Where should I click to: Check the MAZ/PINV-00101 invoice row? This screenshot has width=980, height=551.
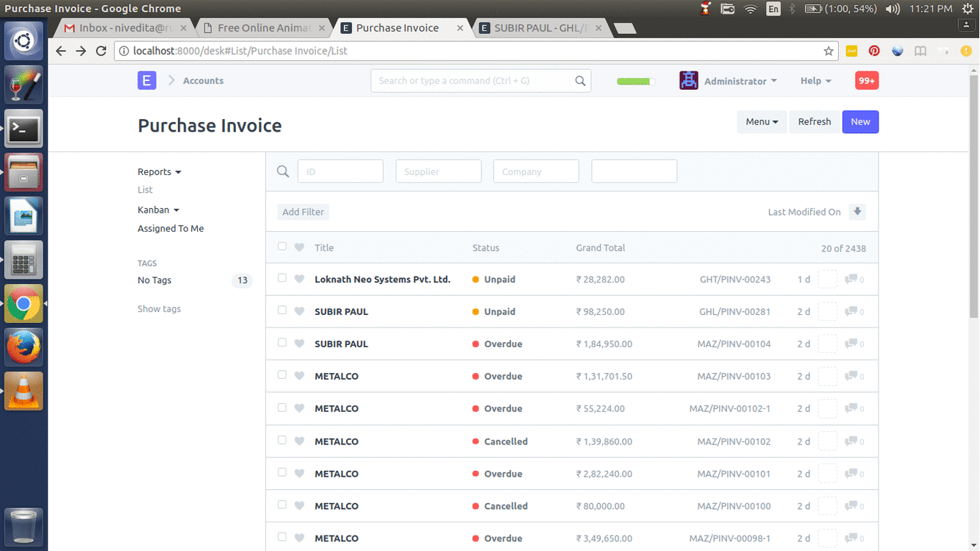pyautogui.click(x=282, y=472)
